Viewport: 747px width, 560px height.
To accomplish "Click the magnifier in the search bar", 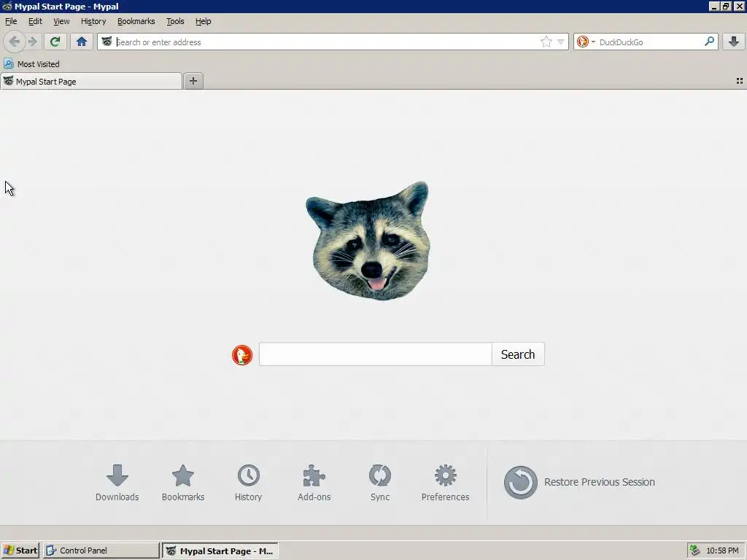I will [709, 42].
